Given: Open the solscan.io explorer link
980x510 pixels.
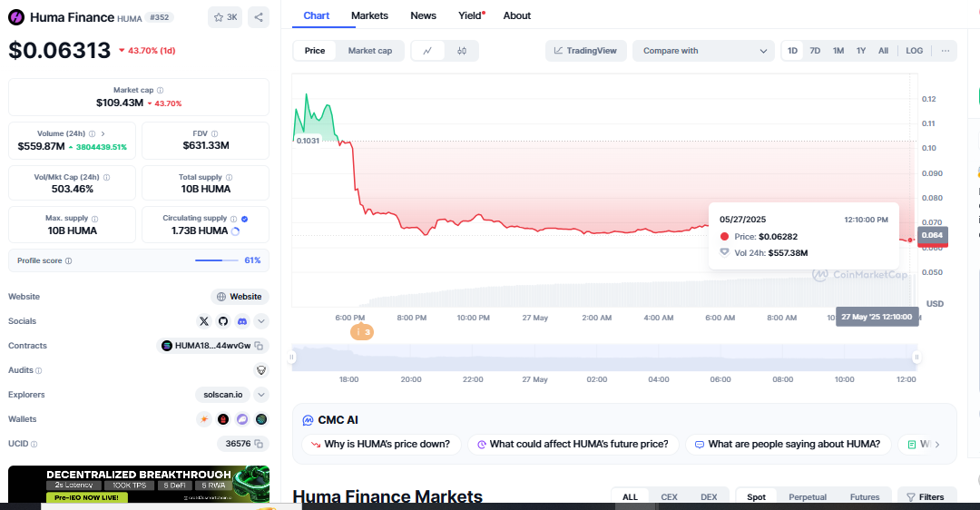Looking at the screenshot, I should pyautogui.click(x=223, y=395).
